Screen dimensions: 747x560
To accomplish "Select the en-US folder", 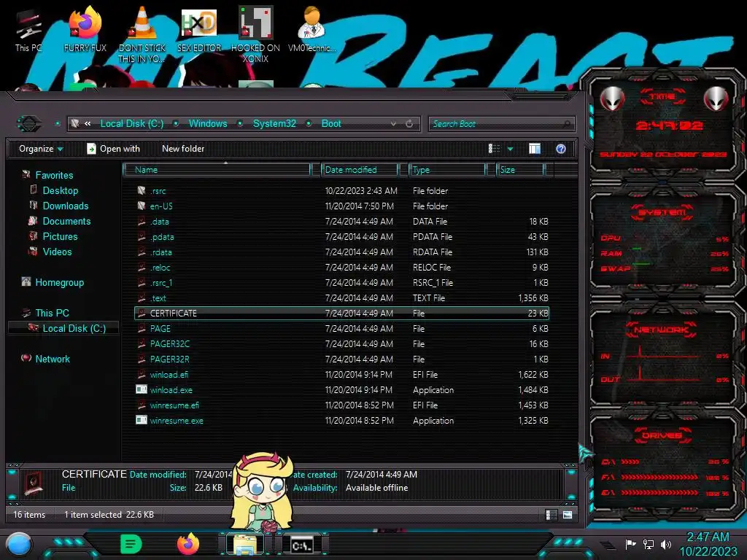I will point(161,206).
